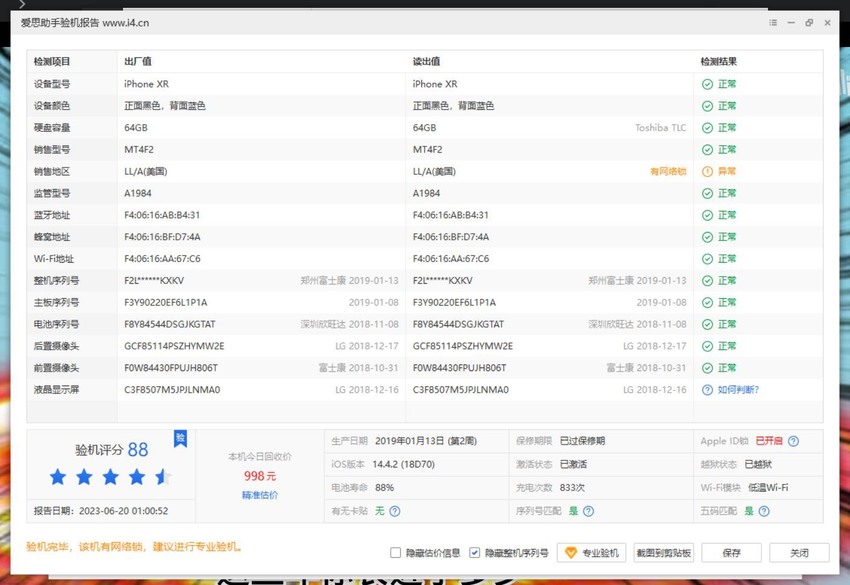Screen dimensions: 850x585
Task: Open the help icon beside 有无卡贴
Action: click(395, 511)
